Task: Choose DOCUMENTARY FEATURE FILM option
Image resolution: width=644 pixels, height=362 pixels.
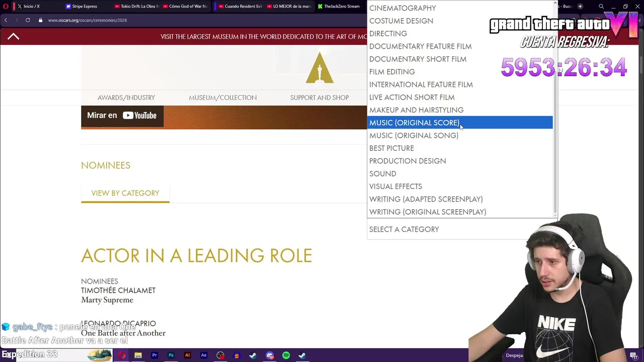Action: click(460, 46)
